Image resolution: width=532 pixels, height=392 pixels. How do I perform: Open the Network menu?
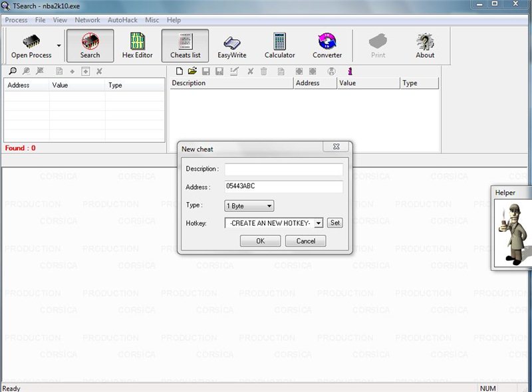(x=87, y=20)
